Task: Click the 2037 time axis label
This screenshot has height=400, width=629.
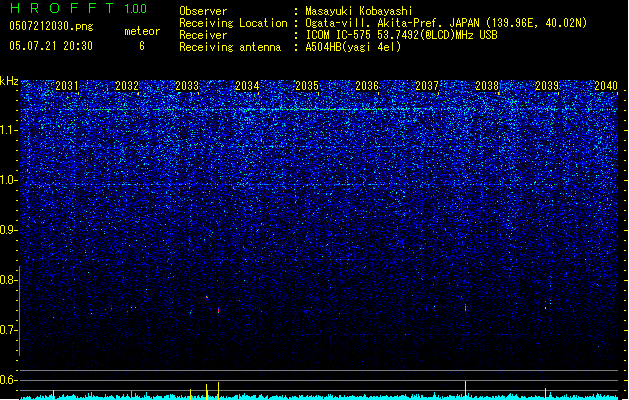Action: pos(427,86)
